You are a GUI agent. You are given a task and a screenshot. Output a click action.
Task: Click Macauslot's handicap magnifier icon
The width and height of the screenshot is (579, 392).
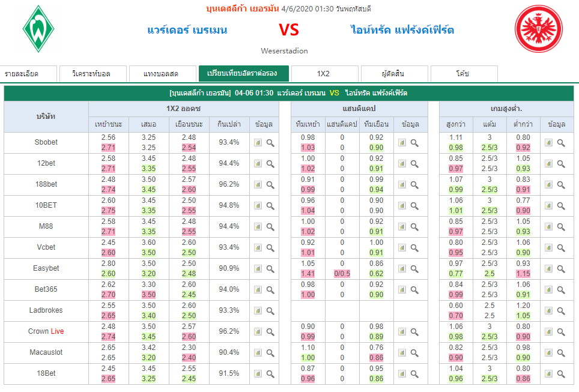(414, 353)
